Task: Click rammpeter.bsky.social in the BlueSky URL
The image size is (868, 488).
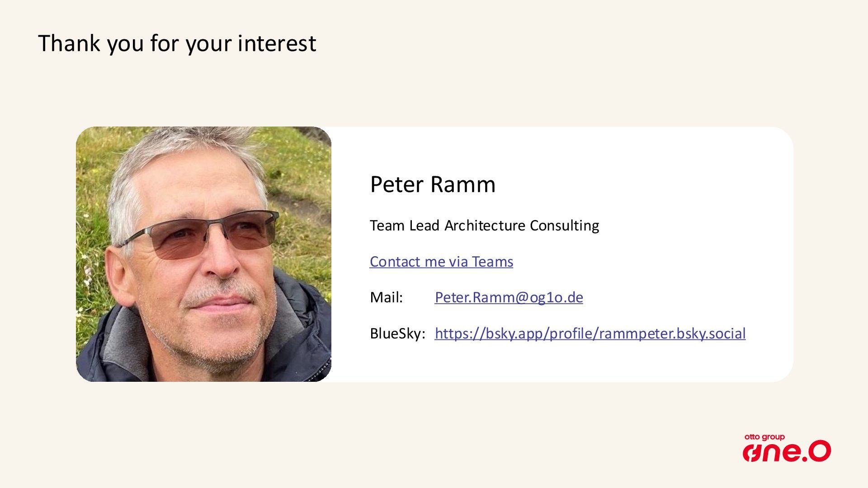Action: coord(672,333)
